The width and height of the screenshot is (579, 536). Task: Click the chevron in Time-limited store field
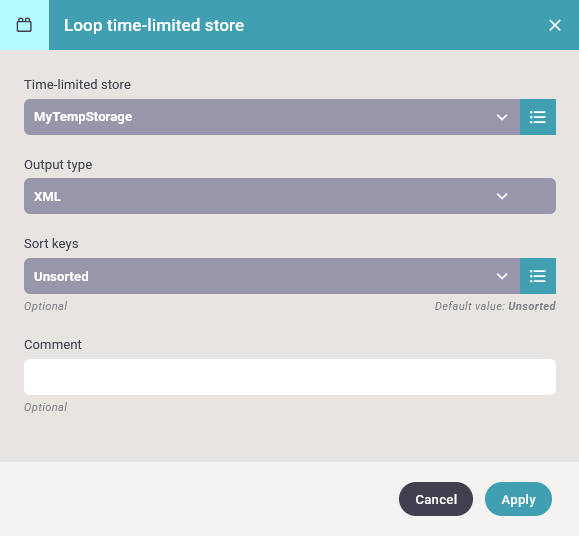502,117
